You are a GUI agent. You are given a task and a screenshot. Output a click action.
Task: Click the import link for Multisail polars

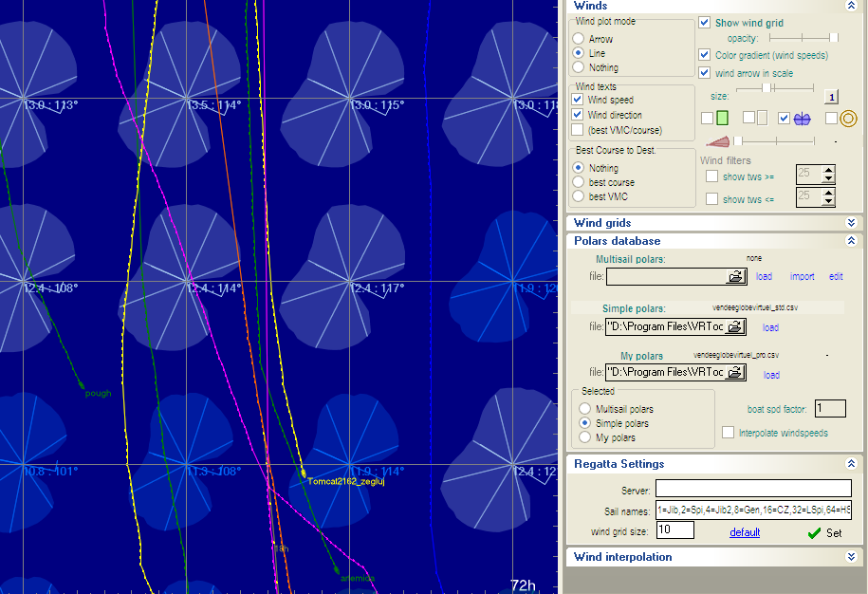[x=803, y=277]
